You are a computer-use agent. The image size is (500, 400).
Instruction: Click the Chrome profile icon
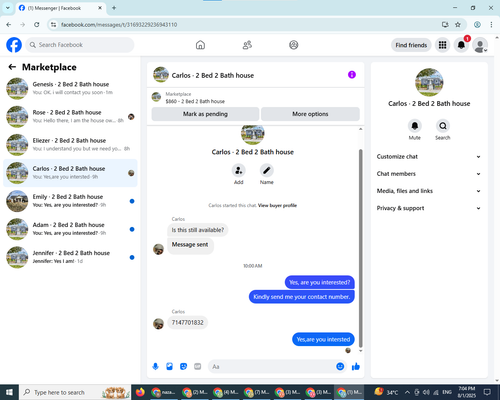pyautogui.click(x=477, y=24)
